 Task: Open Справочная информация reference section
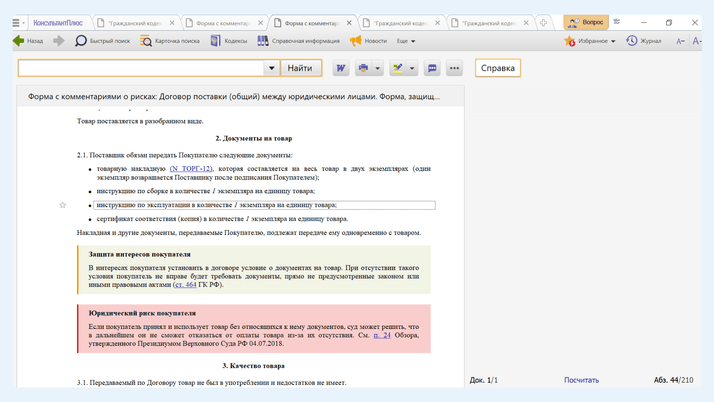(298, 41)
